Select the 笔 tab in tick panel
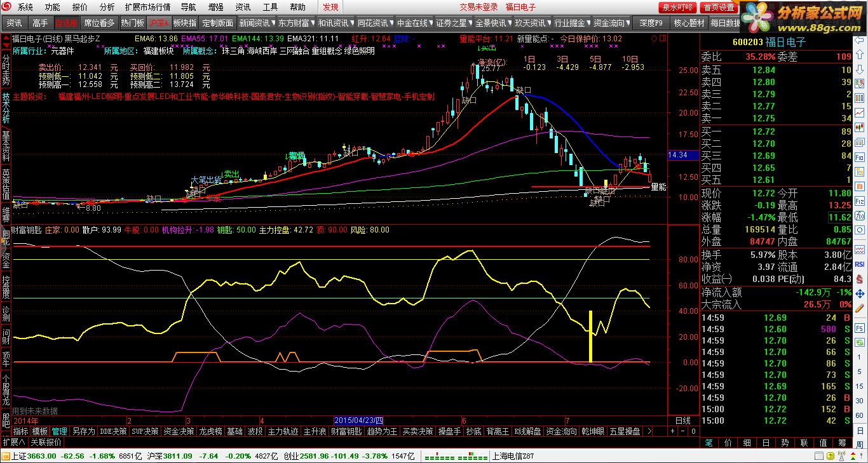868x463 pixels. point(710,443)
